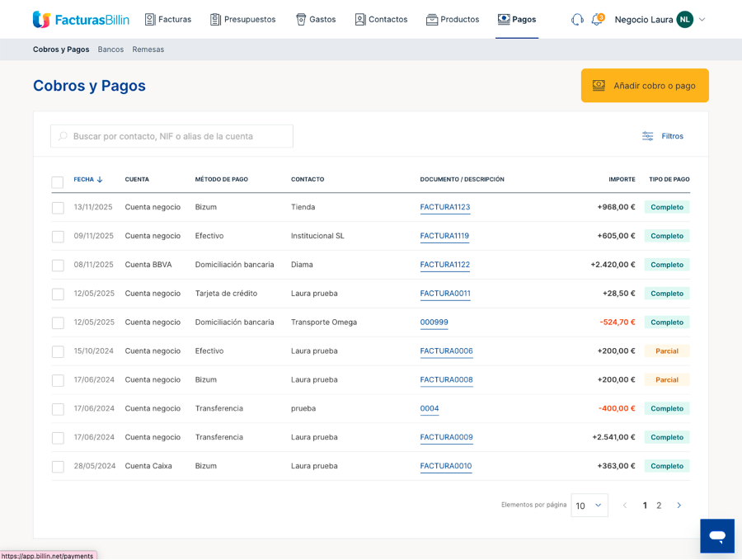Viewport: 742px width, 560px height.
Task: Click the search magnifier icon
Action: [63, 136]
